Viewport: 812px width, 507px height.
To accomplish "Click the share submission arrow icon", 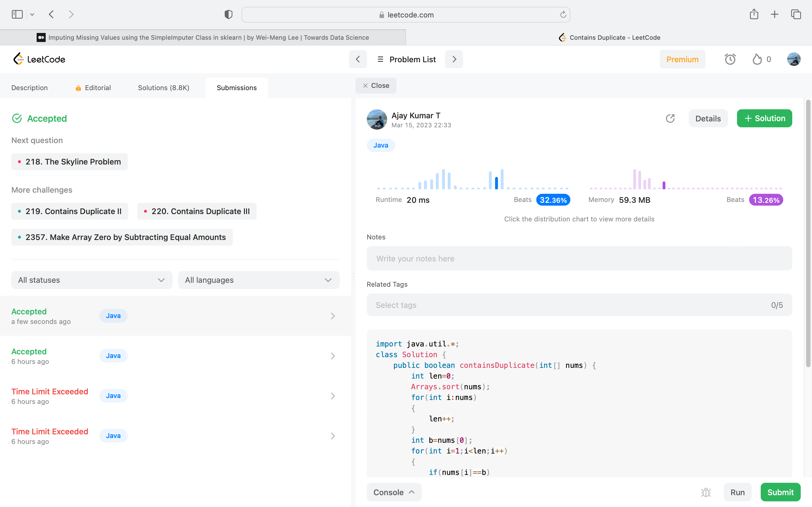I will coord(670,118).
